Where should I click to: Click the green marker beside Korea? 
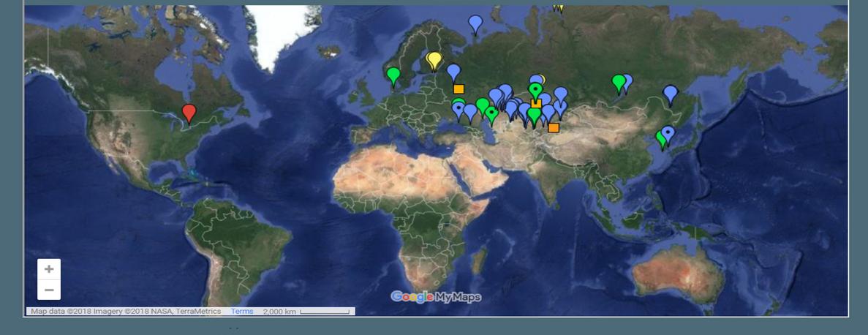[661, 138]
